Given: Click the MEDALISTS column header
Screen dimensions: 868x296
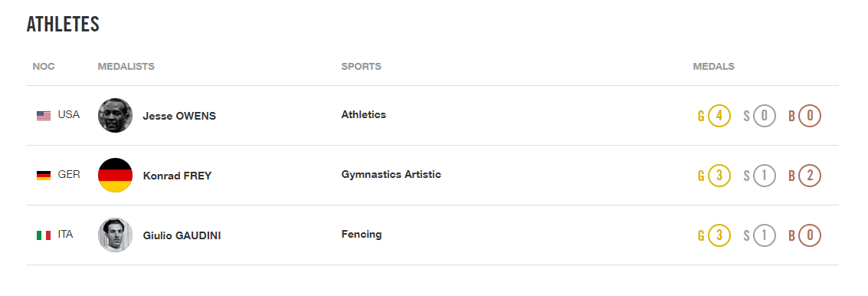Looking at the screenshot, I should 126,67.
